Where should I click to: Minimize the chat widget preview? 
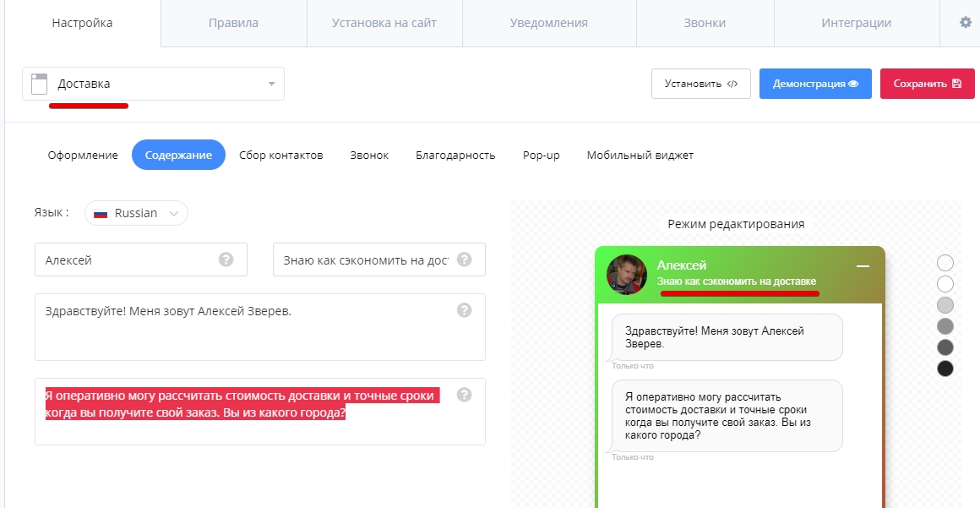pos(863,266)
